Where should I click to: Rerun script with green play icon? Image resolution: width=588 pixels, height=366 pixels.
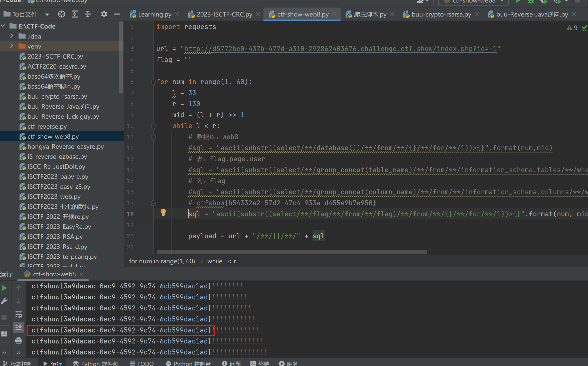point(4,288)
